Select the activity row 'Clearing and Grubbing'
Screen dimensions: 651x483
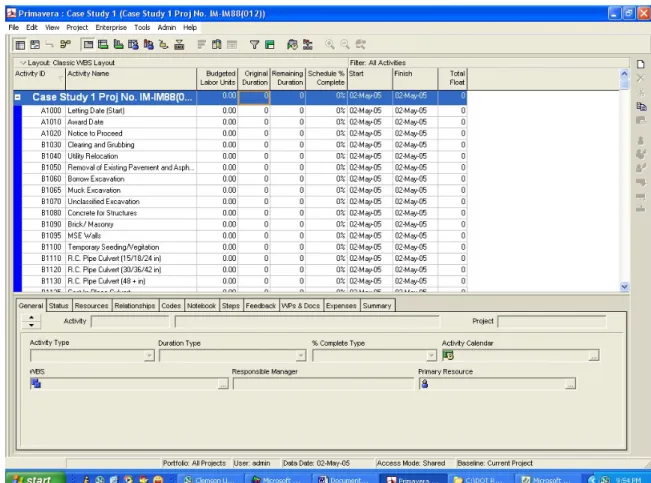(x=244, y=145)
